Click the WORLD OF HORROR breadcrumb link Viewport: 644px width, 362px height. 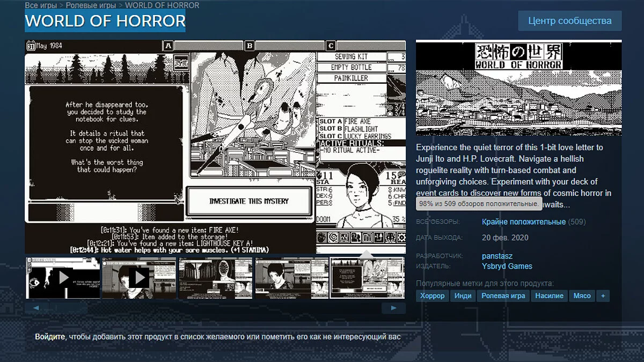[x=162, y=5]
